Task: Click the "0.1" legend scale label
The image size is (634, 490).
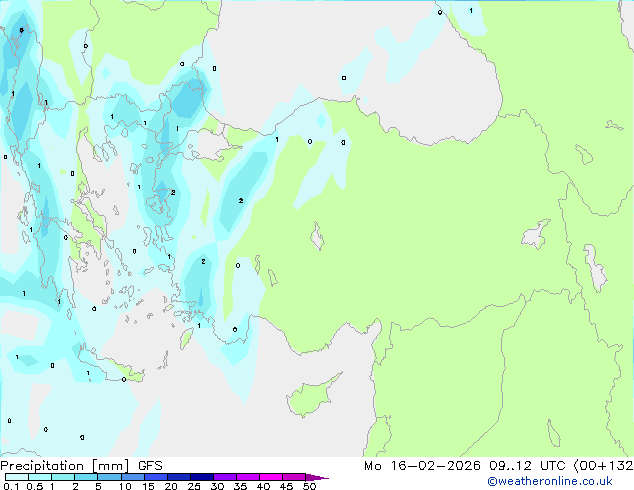Action: tap(11, 486)
